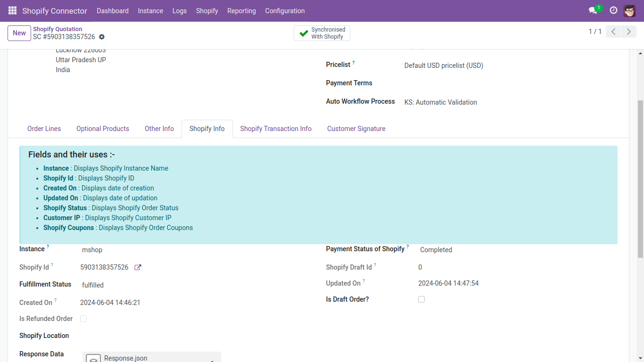This screenshot has width=644, height=362.
Task: Create a record with the New button
Action: coord(19,33)
